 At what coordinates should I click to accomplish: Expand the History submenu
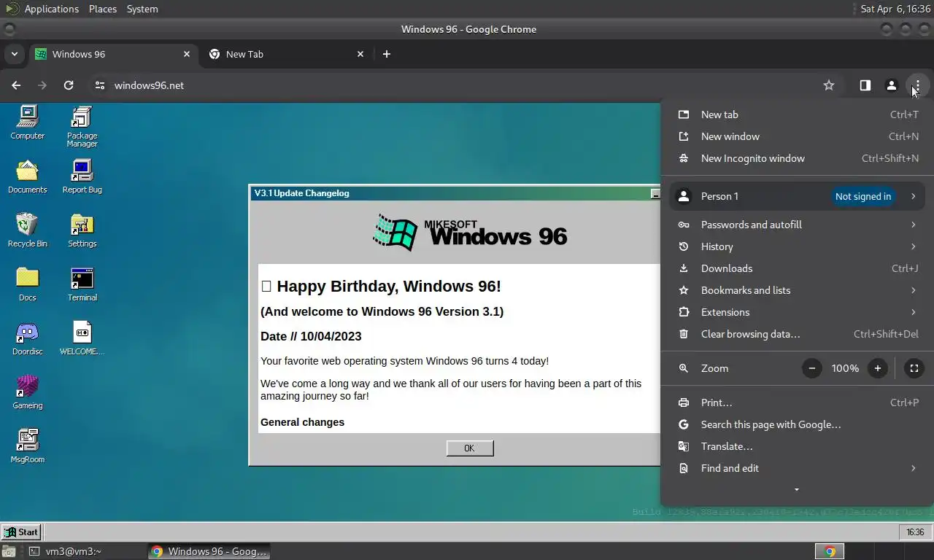797,246
